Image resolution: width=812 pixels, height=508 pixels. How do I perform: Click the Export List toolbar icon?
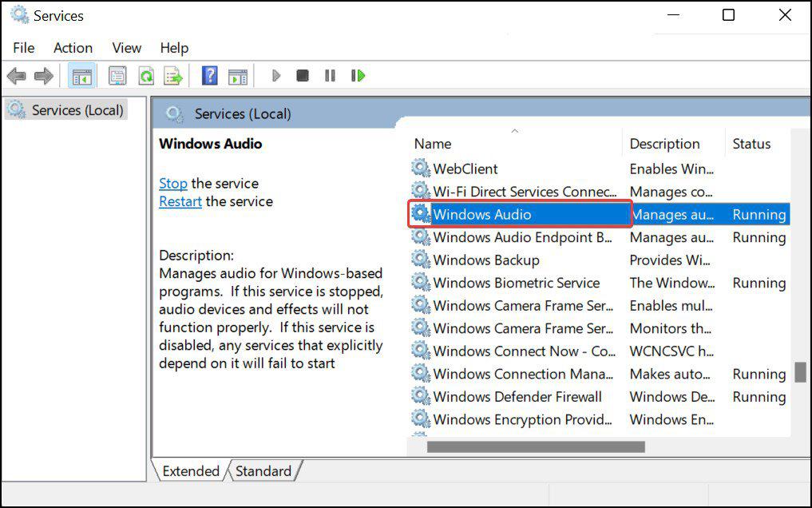(173, 76)
